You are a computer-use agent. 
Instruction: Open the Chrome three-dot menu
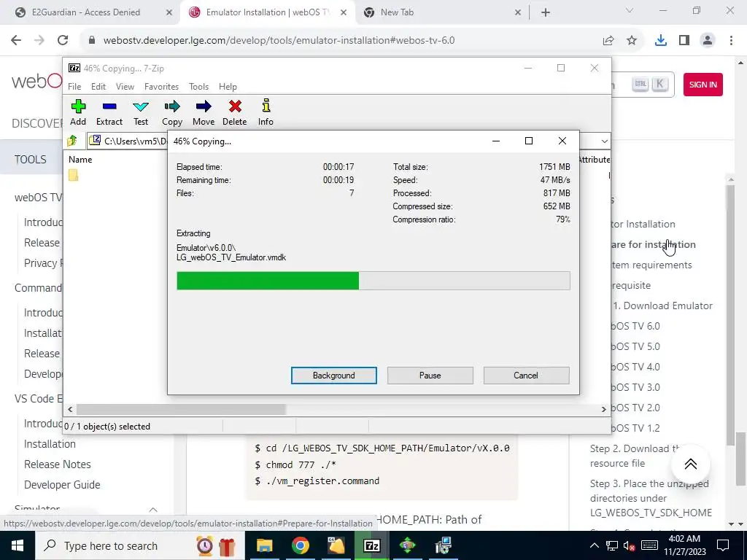(731, 41)
